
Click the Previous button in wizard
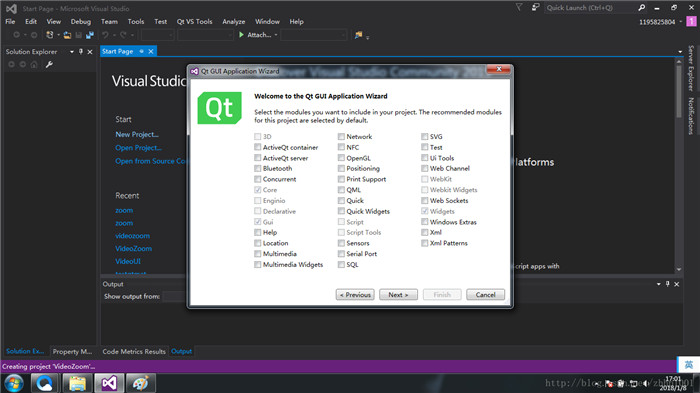coord(355,295)
